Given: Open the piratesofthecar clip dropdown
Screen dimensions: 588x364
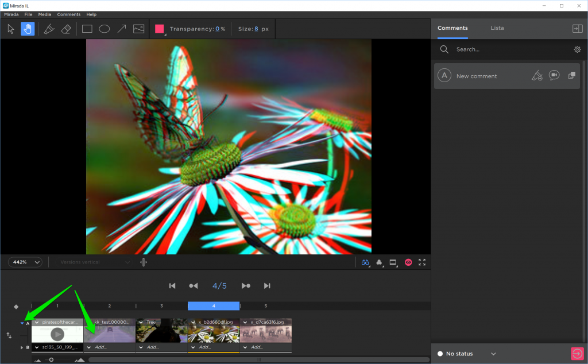Looking at the screenshot, I should pos(37,323).
